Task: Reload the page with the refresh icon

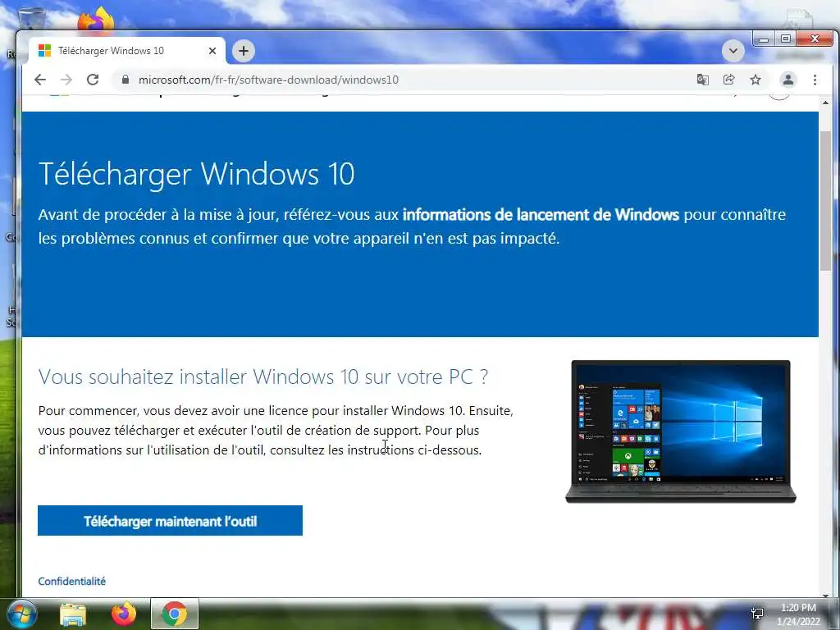Action: [93, 80]
